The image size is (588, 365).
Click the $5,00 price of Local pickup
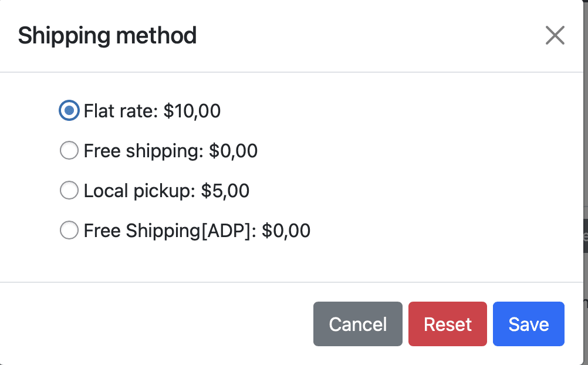tap(225, 191)
